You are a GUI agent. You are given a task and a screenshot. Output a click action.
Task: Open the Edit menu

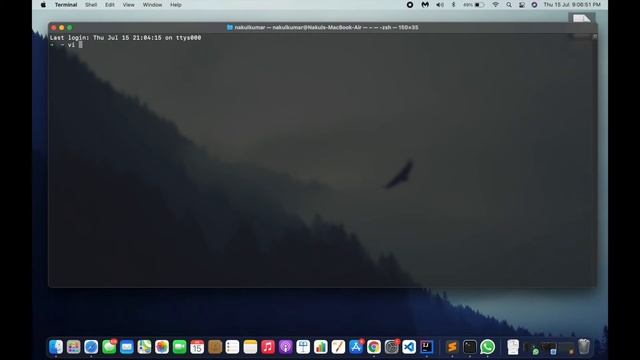(110, 5)
